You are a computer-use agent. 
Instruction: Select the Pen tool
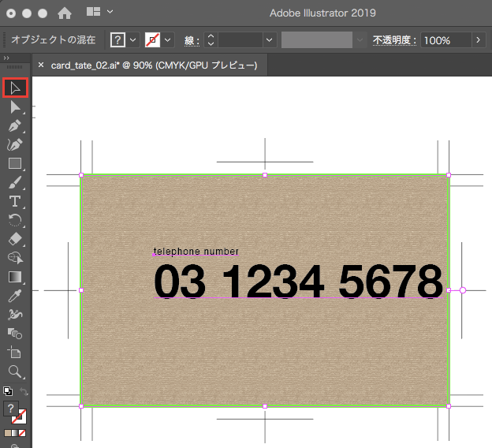pos(15,125)
